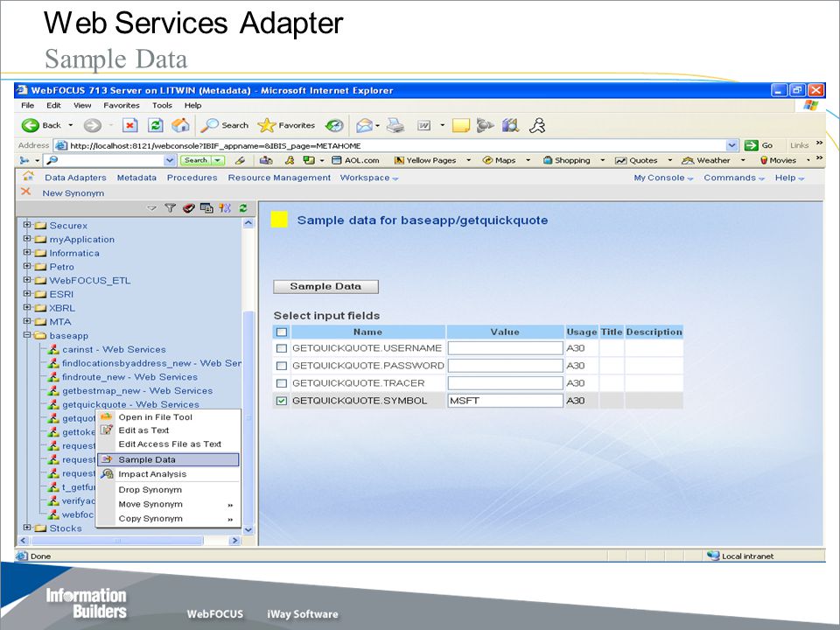Click the filter funnel icon above the tree
This screenshot has width=840, height=630.
pos(171,208)
